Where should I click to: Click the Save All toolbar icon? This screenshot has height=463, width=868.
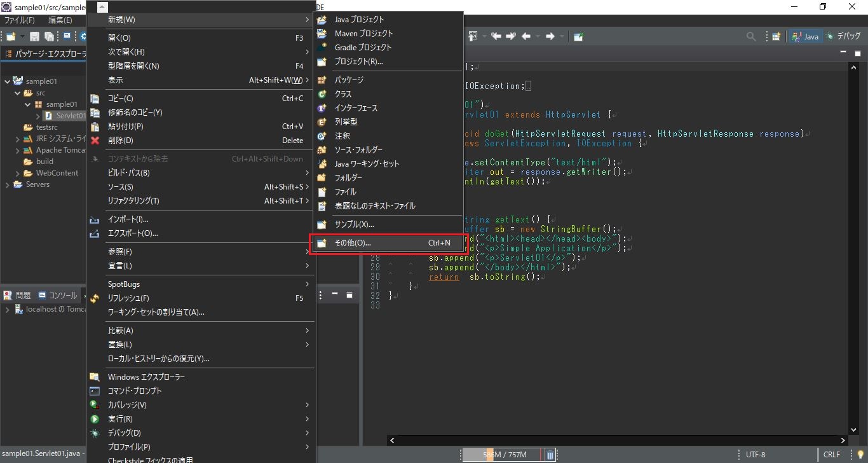tap(49, 37)
